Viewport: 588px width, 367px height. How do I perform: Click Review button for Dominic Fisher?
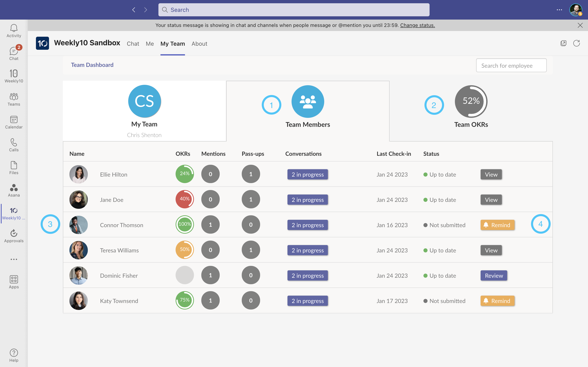(x=494, y=275)
